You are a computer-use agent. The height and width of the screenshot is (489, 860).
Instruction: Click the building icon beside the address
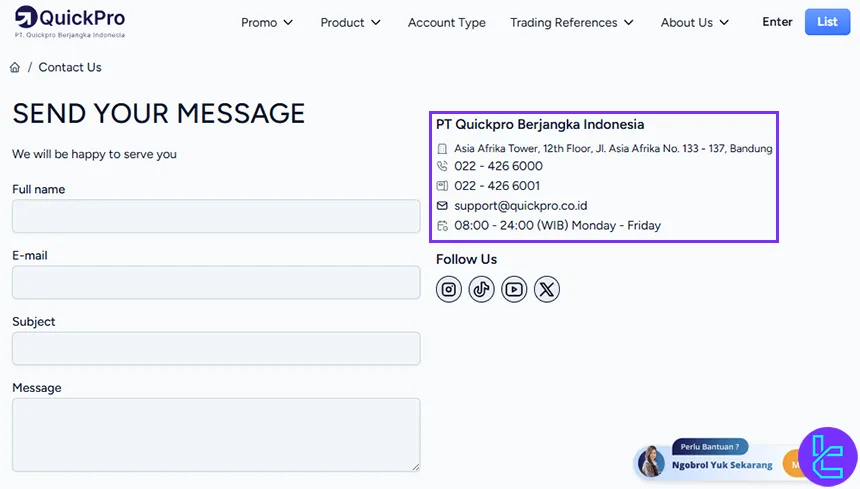[x=442, y=149]
